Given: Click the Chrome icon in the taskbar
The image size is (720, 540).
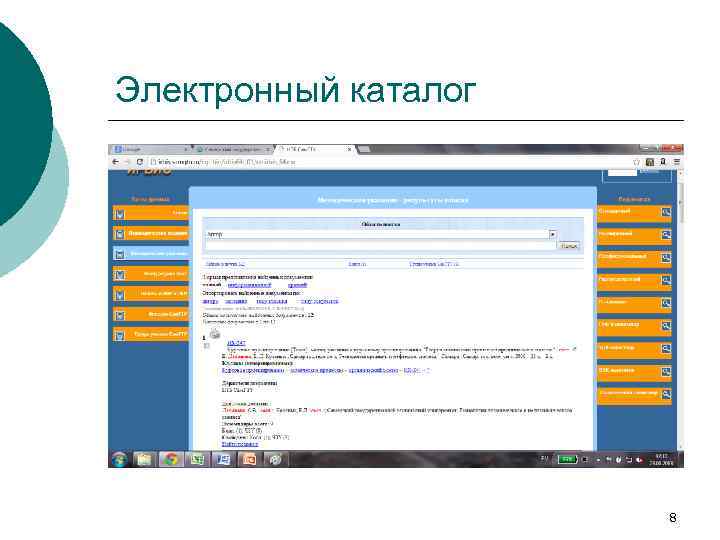Looking at the screenshot, I should 171,459.
